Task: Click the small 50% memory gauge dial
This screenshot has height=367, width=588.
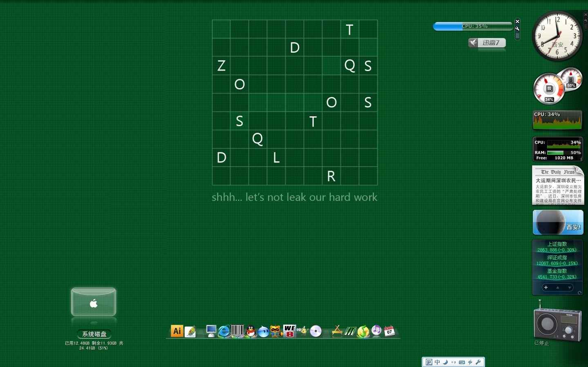Action: 571,78
